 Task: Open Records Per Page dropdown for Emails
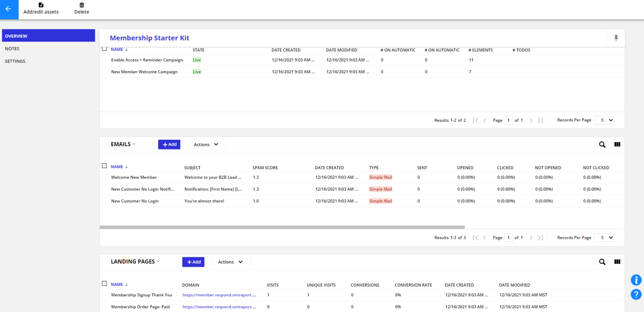[604, 238]
